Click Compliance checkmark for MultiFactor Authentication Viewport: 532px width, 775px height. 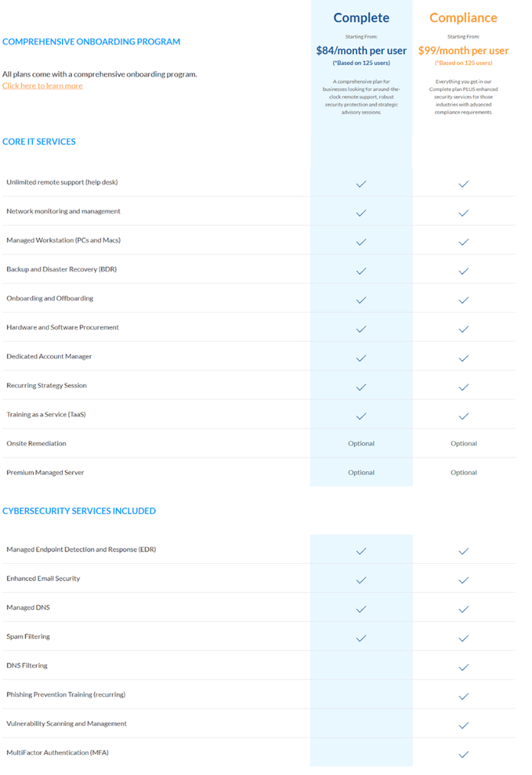[x=463, y=754]
